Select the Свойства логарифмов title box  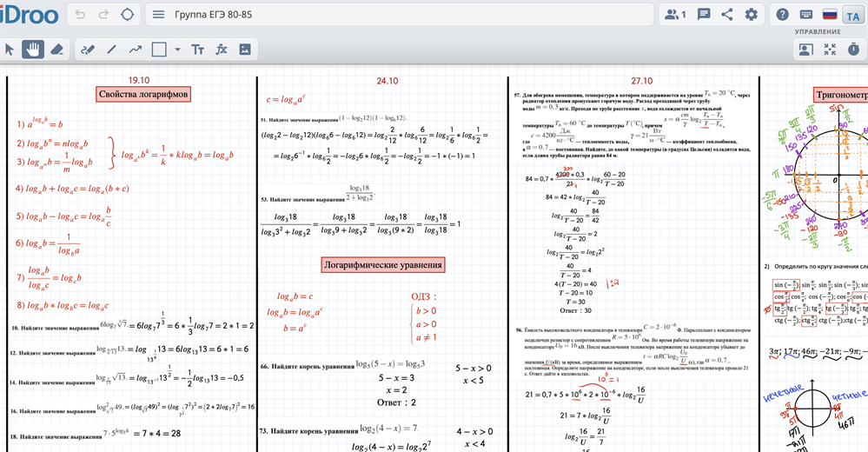143,94
